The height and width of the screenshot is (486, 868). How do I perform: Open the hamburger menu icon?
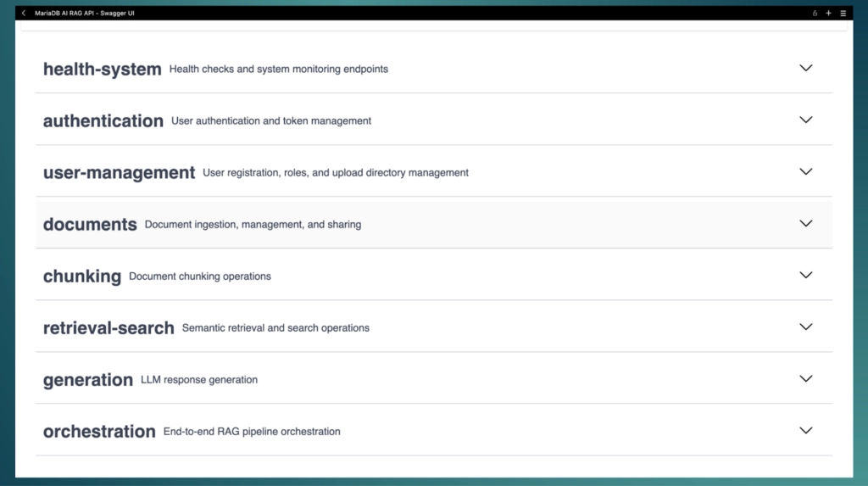tap(843, 13)
